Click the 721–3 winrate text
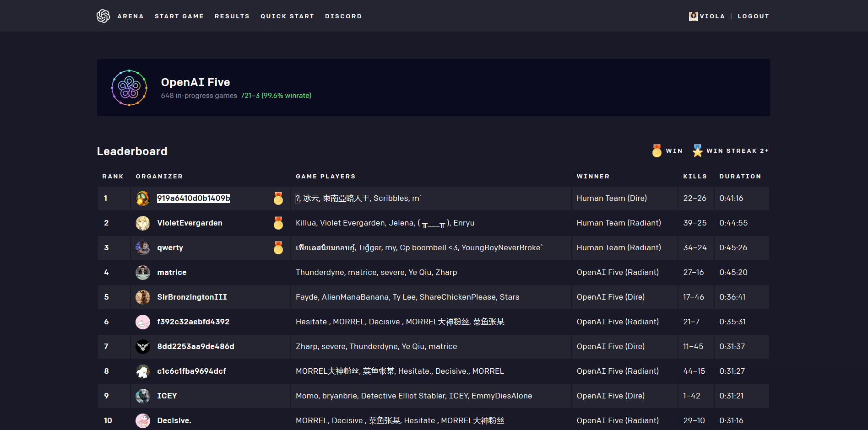This screenshot has width=868, height=430. [x=276, y=96]
